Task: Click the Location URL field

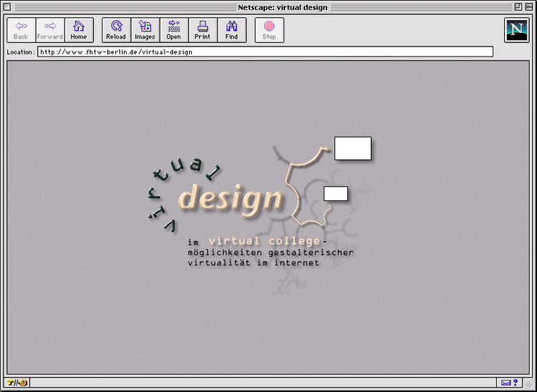Action: [x=265, y=52]
